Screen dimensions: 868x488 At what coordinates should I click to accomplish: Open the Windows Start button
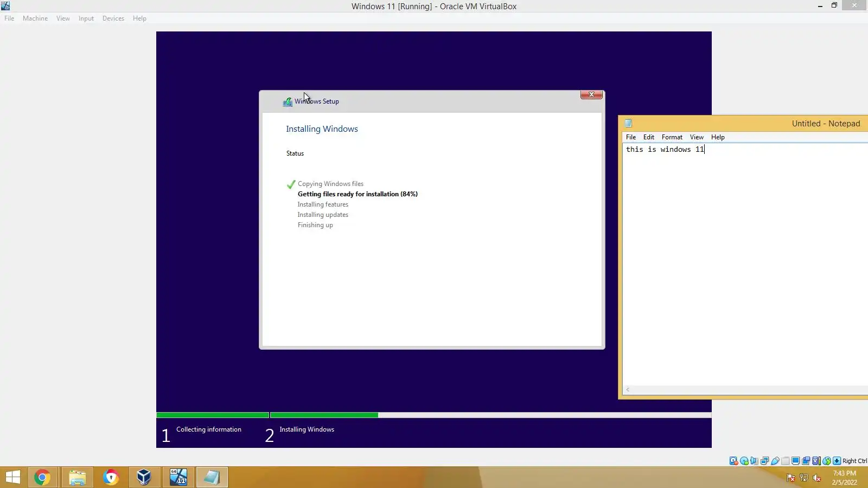click(x=13, y=477)
